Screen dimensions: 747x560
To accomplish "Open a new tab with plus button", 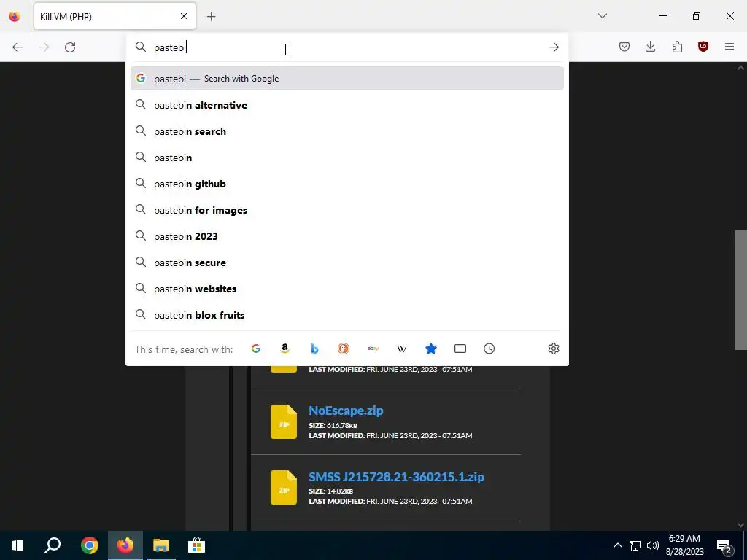I will click(x=211, y=17).
